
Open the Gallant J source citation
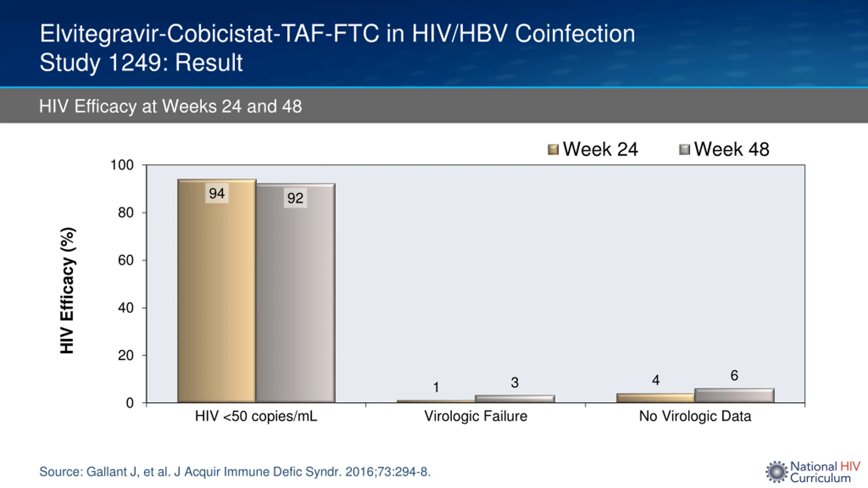[235, 472]
